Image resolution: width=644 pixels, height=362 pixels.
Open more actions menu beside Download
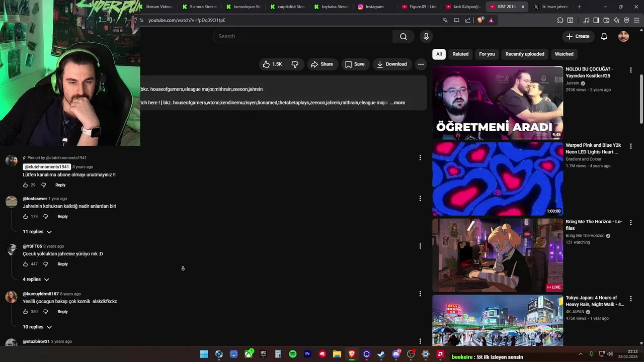click(421, 64)
